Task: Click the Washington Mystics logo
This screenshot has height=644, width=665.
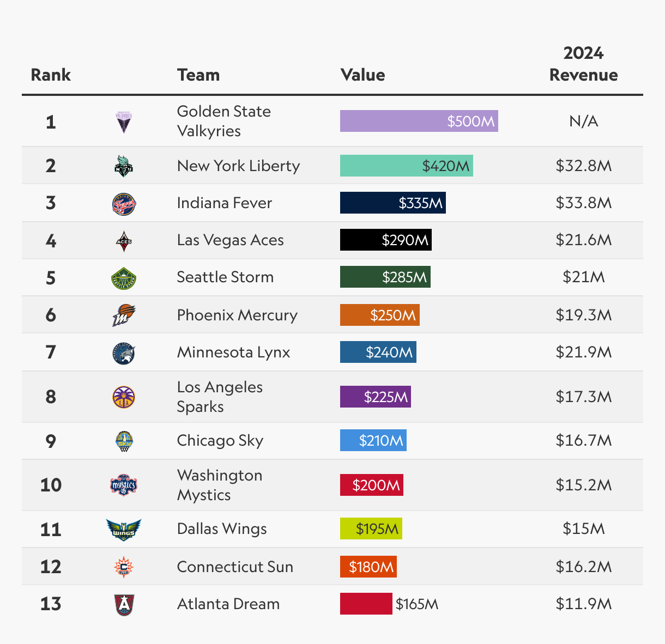Action: [x=124, y=485]
